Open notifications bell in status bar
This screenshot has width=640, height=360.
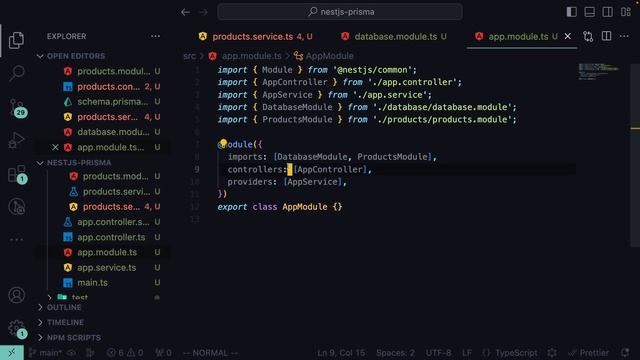pyautogui.click(x=625, y=353)
